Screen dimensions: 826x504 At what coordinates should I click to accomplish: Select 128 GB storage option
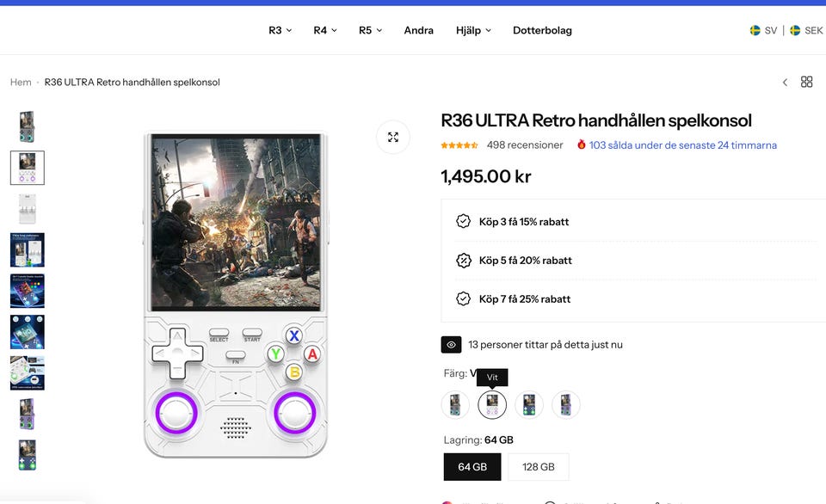(x=538, y=467)
